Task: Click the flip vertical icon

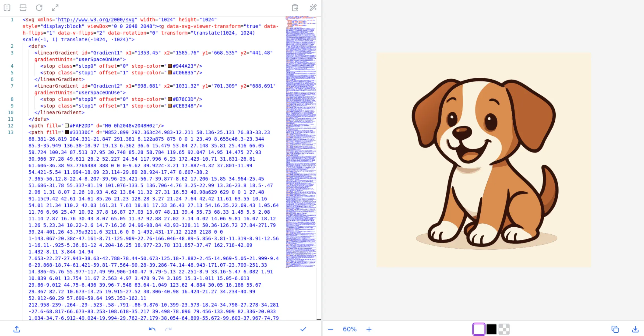Action: [x=23, y=8]
